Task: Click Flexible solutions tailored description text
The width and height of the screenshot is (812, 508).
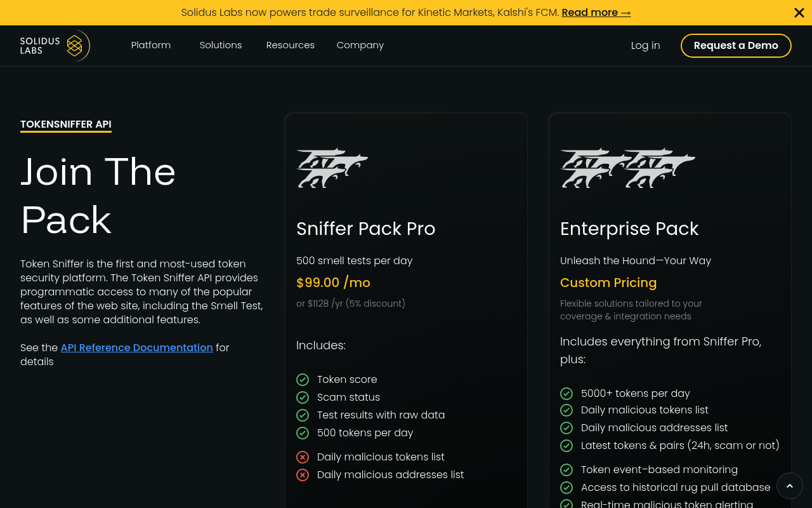Action: click(x=631, y=310)
